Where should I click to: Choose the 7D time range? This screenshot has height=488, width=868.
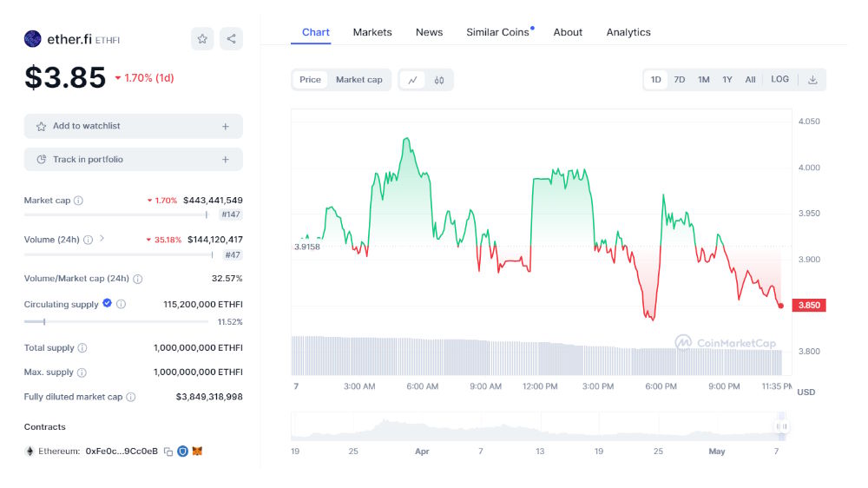click(x=680, y=80)
